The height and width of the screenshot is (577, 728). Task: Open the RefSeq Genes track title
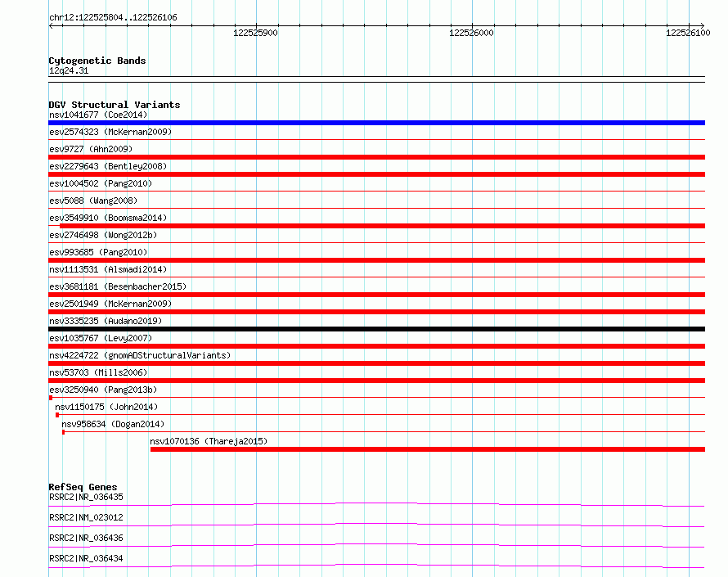83,487
